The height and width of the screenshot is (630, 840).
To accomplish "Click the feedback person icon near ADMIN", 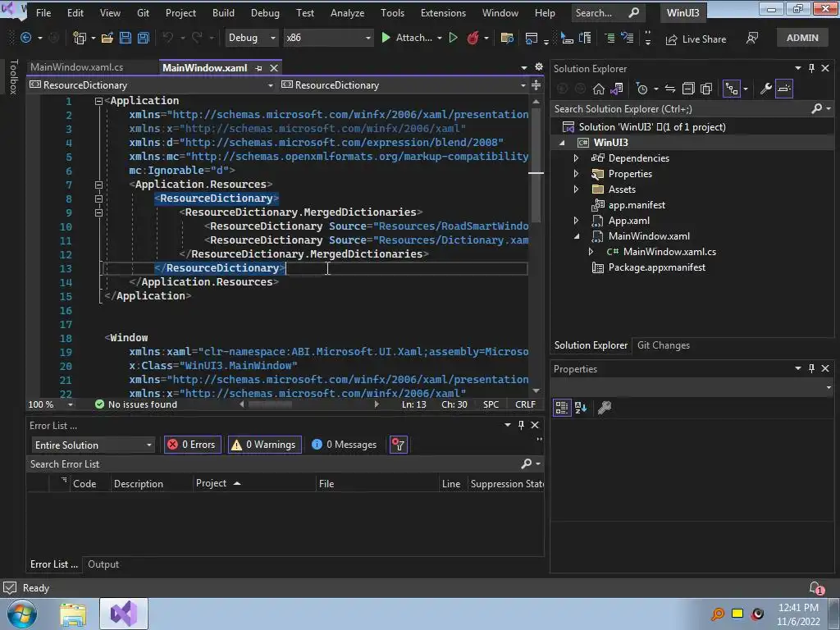I will (752, 38).
